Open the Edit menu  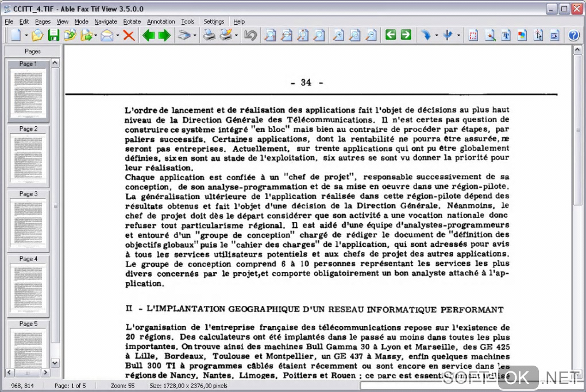click(24, 22)
